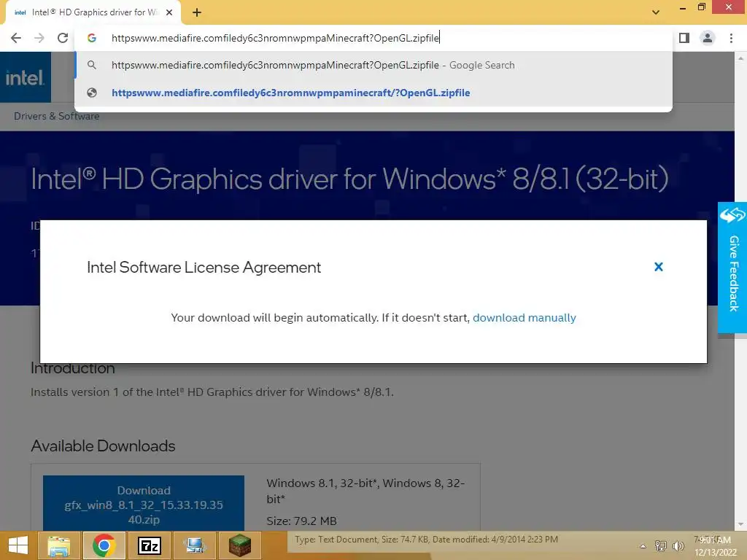This screenshot has width=747, height=560.
Task: Click the forward navigation arrow
Action: pos(39,38)
